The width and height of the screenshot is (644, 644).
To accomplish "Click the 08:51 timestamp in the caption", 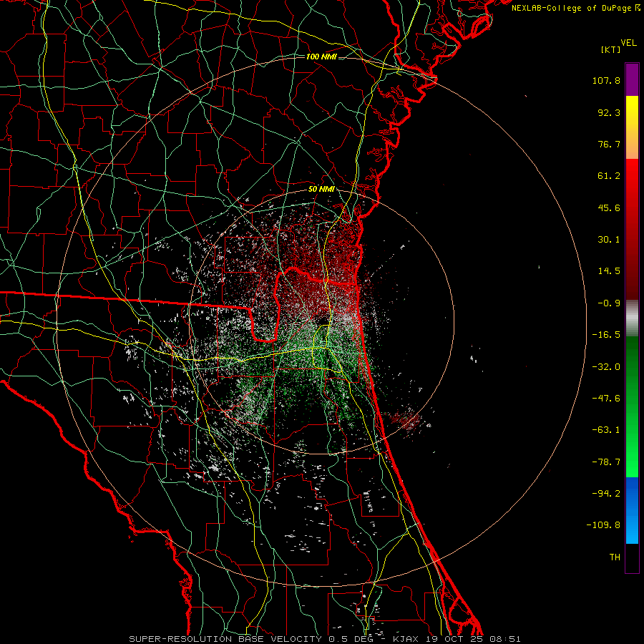I will (505, 639).
